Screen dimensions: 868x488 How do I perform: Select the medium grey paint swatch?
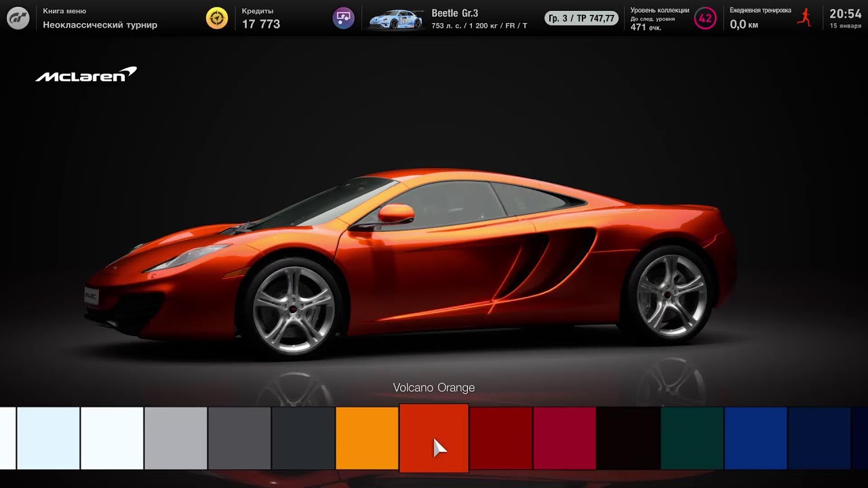(239, 438)
